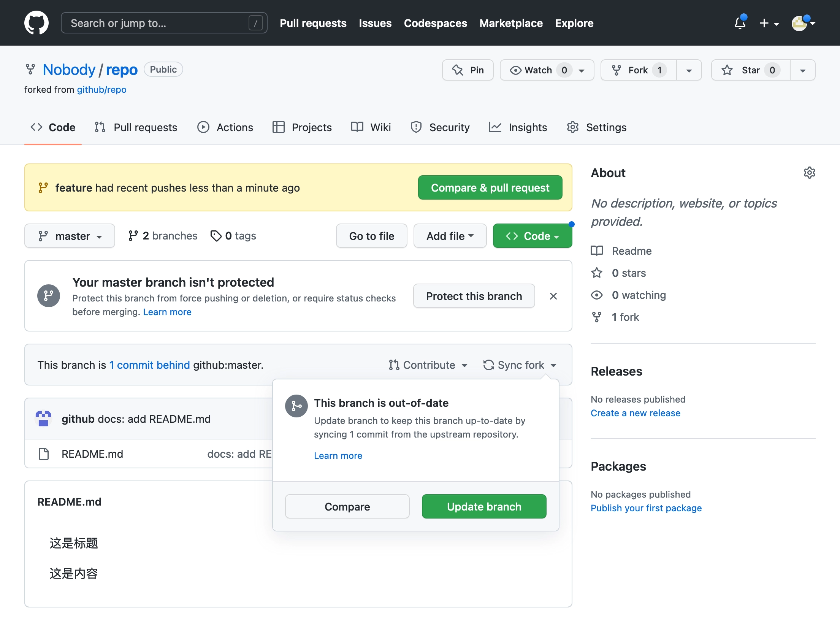Open Learn more in the sync popup
This screenshot has height=628, width=840.
338,455
